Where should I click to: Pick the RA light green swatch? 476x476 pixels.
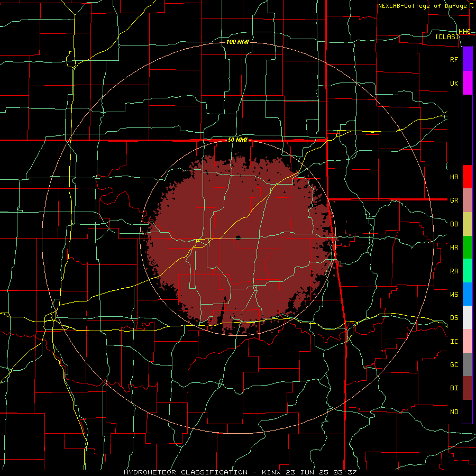[x=467, y=271]
